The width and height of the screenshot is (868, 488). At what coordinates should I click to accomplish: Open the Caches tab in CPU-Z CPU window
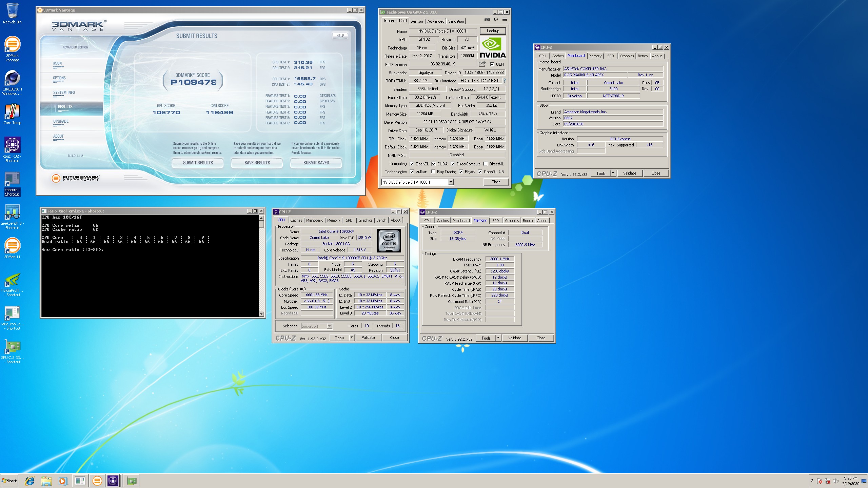[296, 220]
